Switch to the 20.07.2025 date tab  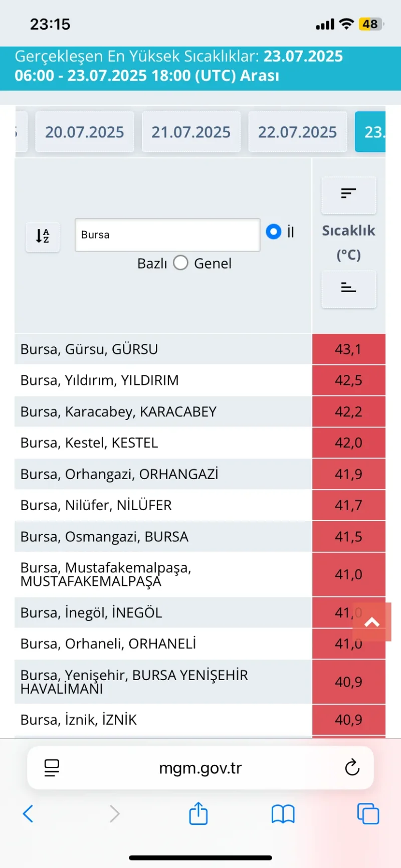coord(85,132)
